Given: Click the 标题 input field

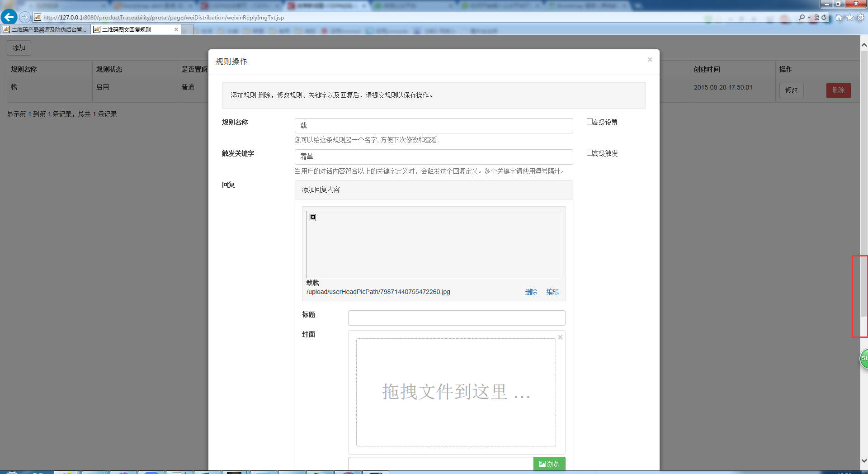Looking at the screenshot, I should [x=456, y=318].
